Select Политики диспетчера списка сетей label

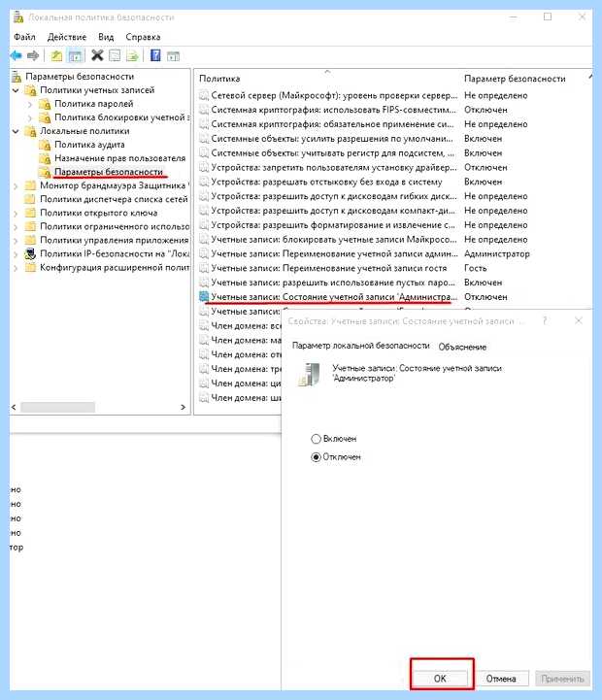tap(114, 199)
